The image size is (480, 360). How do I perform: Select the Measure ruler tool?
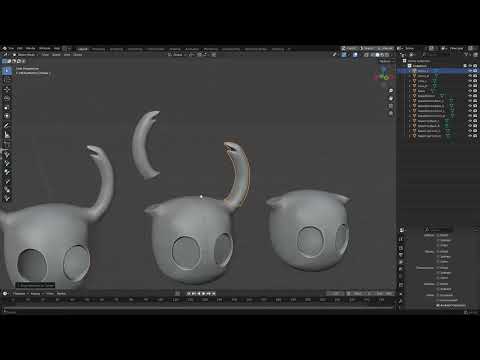(7, 135)
